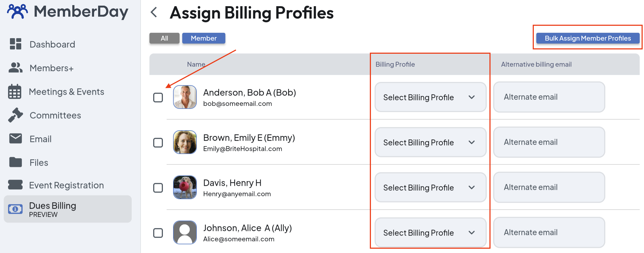Open Members+ people icon
Viewport: 644px width, 253px height.
(15, 68)
